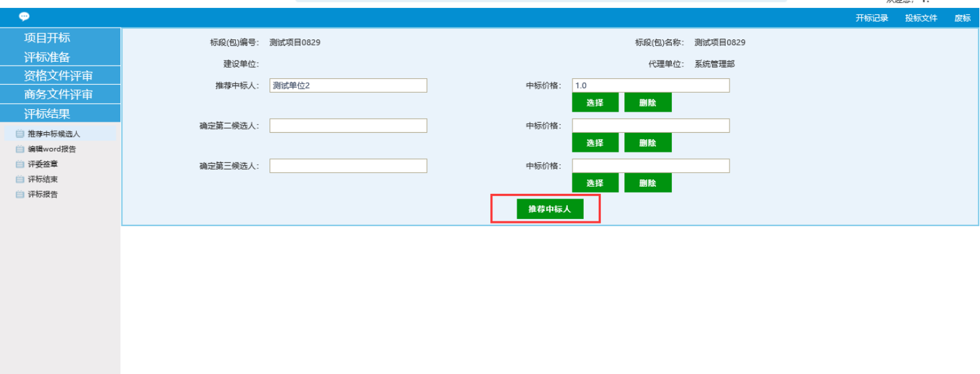Image resolution: width=980 pixels, height=374 pixels.
Task: Open the 商务文件评审 section
Action: pos(60,95)
